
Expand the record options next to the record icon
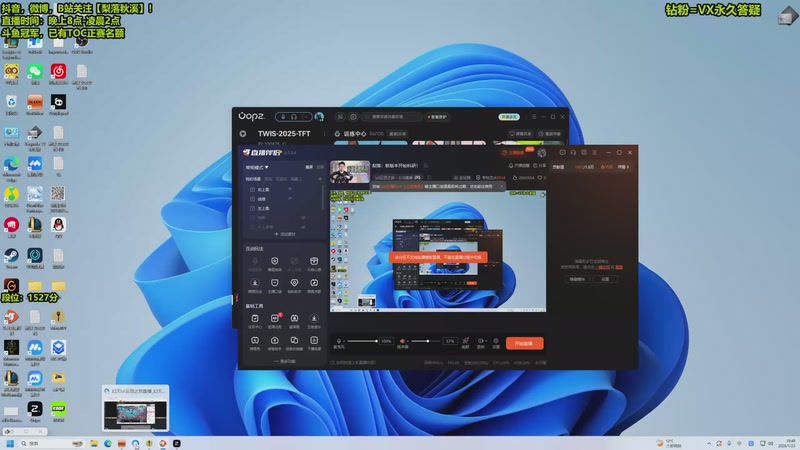(486, 341)
